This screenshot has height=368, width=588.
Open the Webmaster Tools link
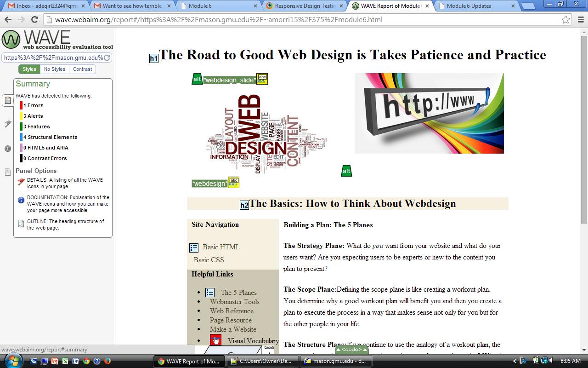click(235, 302)
